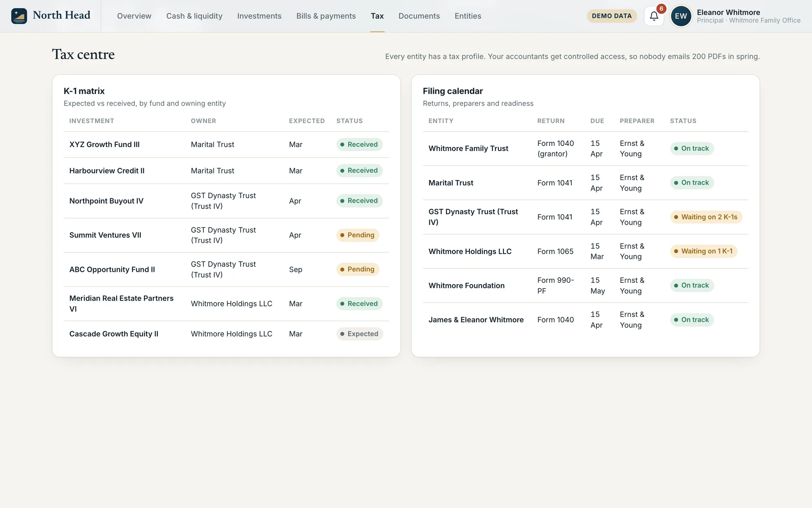Select the Documents tab

click(419, 16)
